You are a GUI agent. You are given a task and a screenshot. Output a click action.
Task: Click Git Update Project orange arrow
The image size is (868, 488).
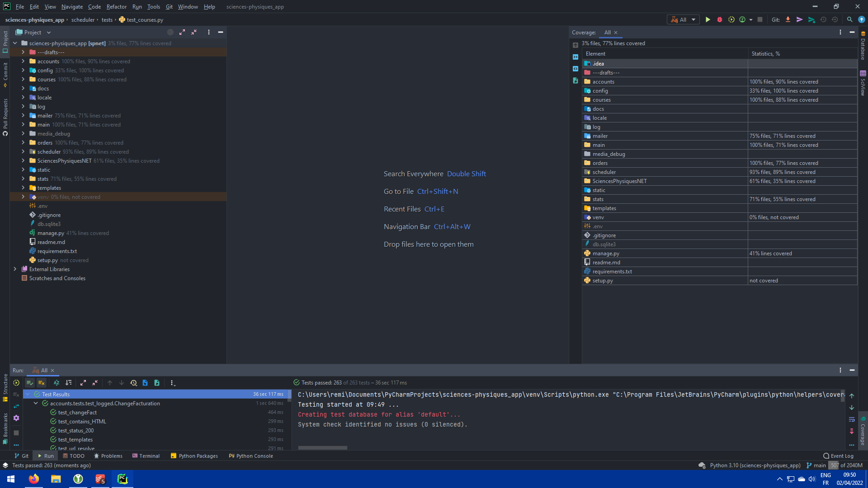[788, 19]
